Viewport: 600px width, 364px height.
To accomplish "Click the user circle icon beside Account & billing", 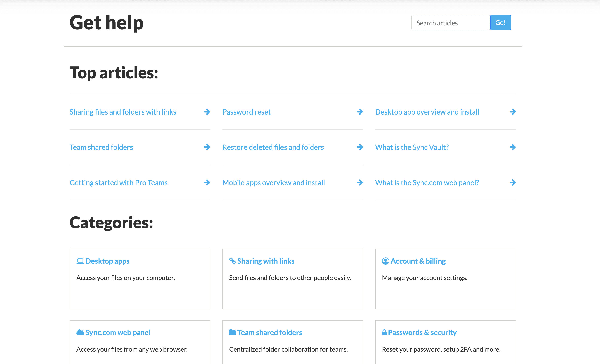I will (x=385, y=261).
